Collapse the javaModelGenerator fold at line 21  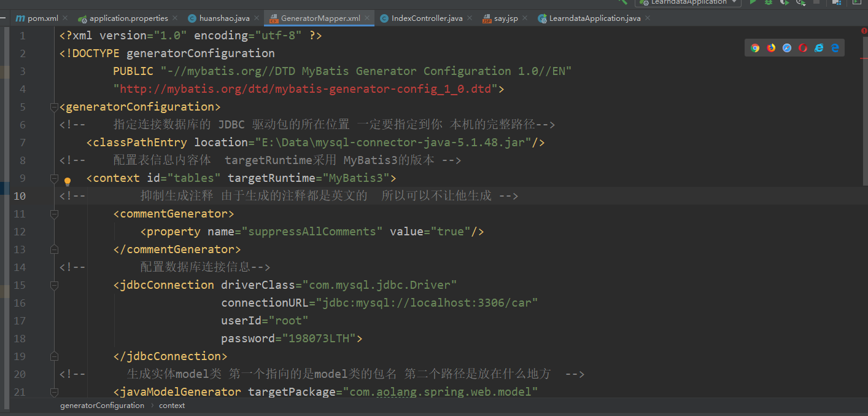pyautogui.click(x=54, y=392)
